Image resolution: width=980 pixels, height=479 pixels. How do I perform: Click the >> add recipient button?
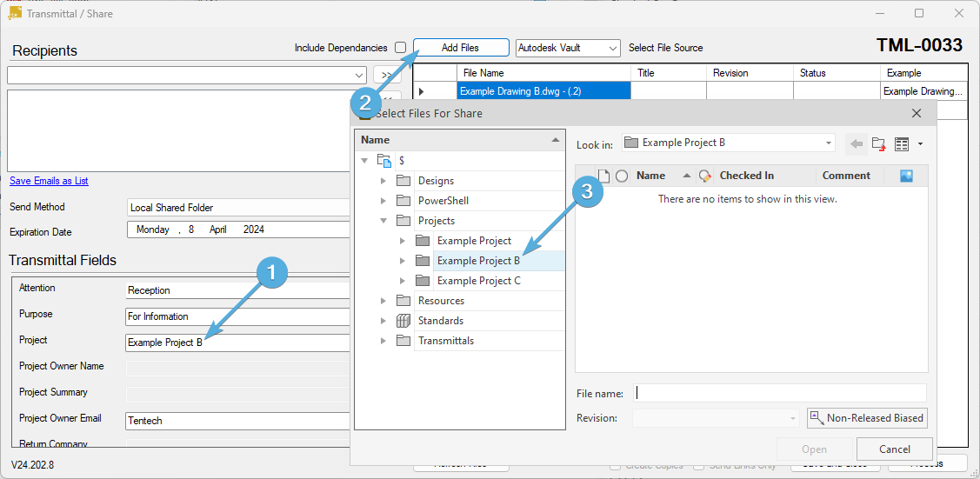pos(387,76)
